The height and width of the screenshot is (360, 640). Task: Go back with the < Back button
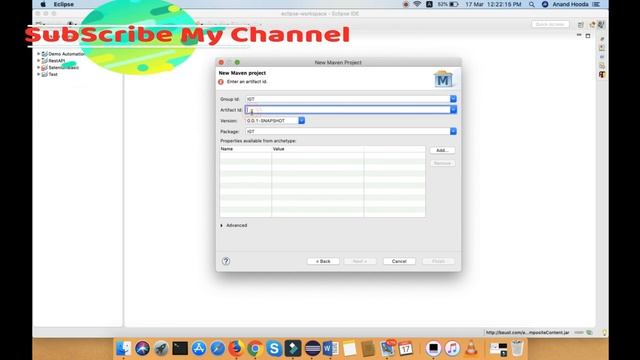pyautogui.click(x=323, y=261)
